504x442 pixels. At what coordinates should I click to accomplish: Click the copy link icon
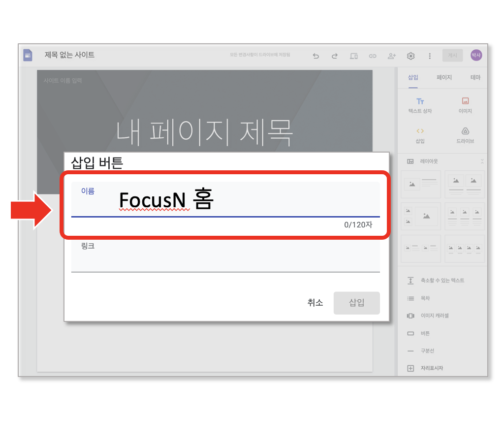pyautogui.click(x=373, y=56)
